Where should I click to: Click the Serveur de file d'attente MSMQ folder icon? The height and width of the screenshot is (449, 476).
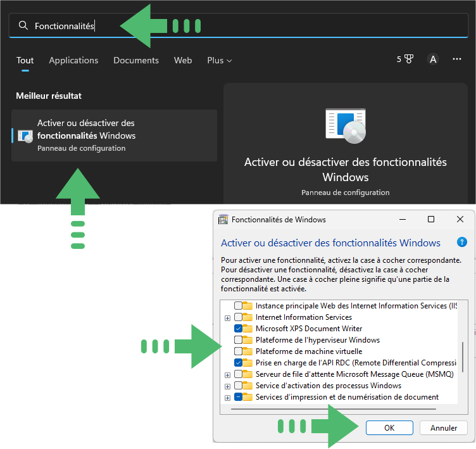pyautogui.click(x=247, y=374)
